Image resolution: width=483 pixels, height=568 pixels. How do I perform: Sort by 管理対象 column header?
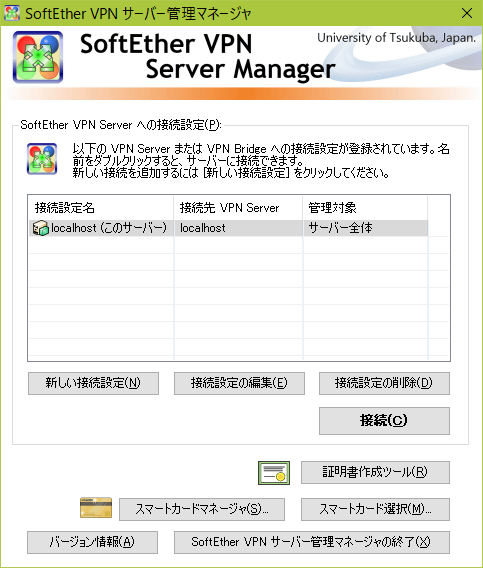pyautogui.click(x=365, y=208)
